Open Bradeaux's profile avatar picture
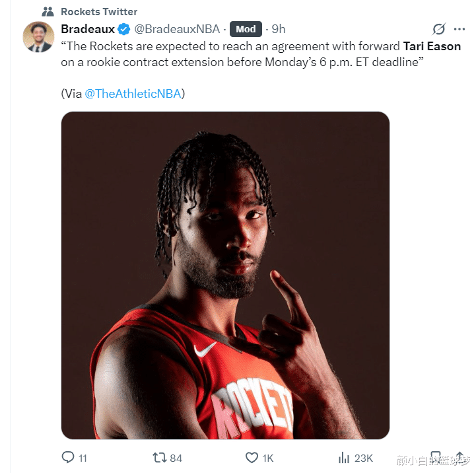 pos(38,37)
